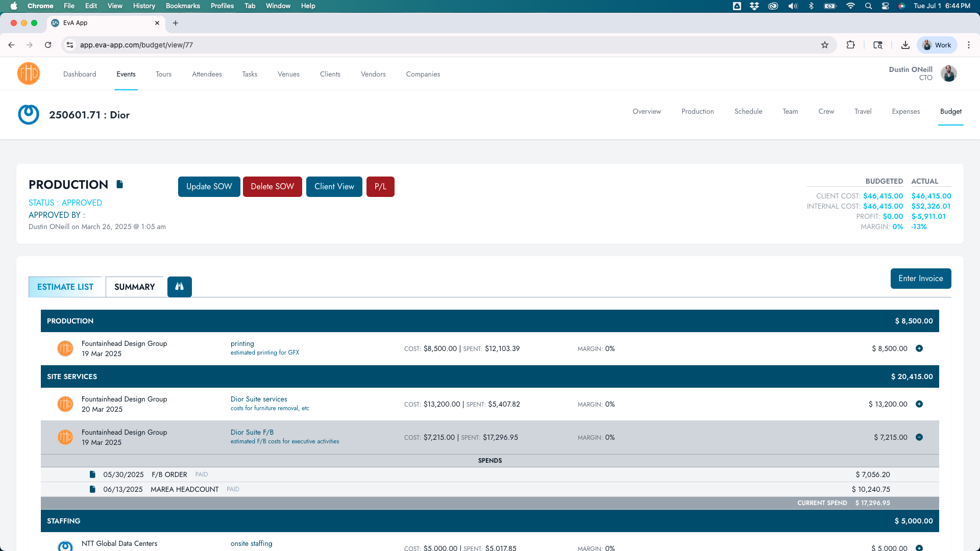Open the Work profile button in Chrome
Viewport: 980px width, 551px height.
[x=937, y=45]
